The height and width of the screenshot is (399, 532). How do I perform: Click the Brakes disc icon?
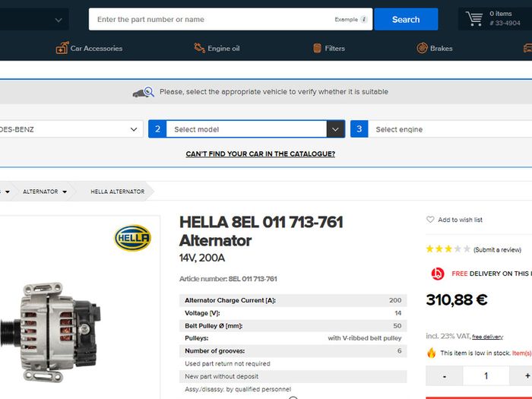coord(422,48)
